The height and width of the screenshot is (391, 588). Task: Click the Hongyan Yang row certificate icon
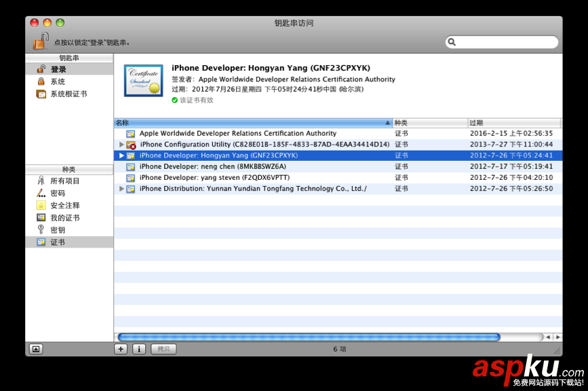(x=130, y=155)
